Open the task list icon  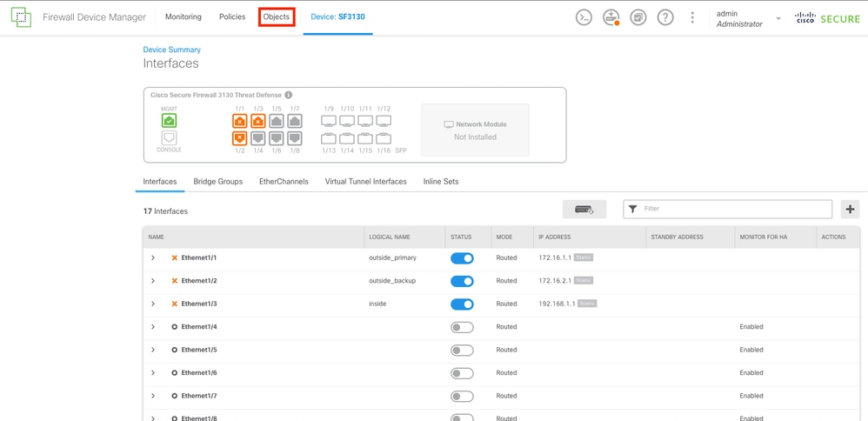pos(638,17)
